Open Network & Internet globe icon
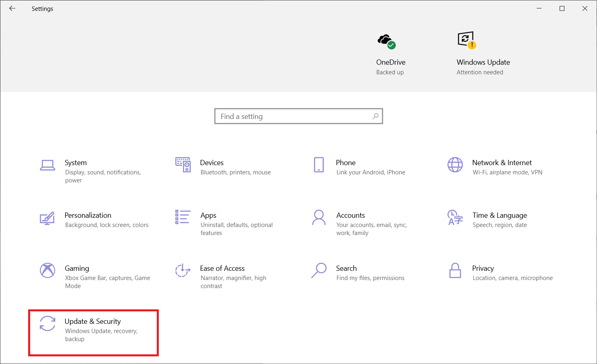This screenshot has width=597, height=364. click(455, 165)
